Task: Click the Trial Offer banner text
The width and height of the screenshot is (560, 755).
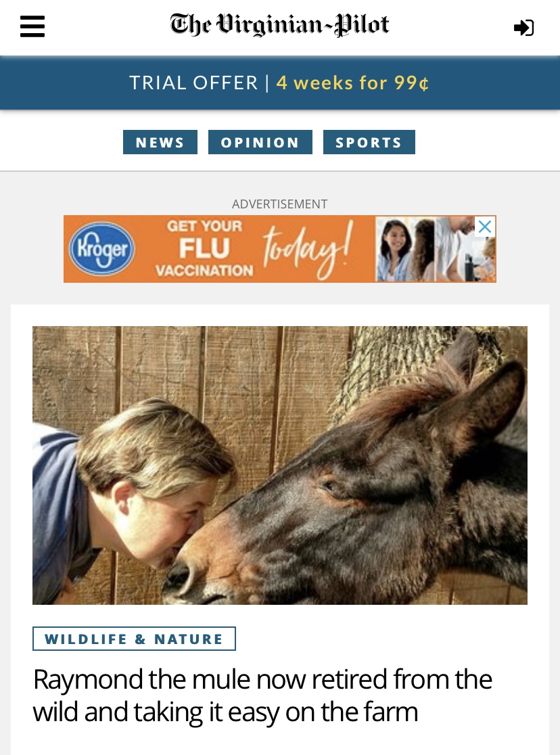Action: pyautogui.click(x=193, y=83)
